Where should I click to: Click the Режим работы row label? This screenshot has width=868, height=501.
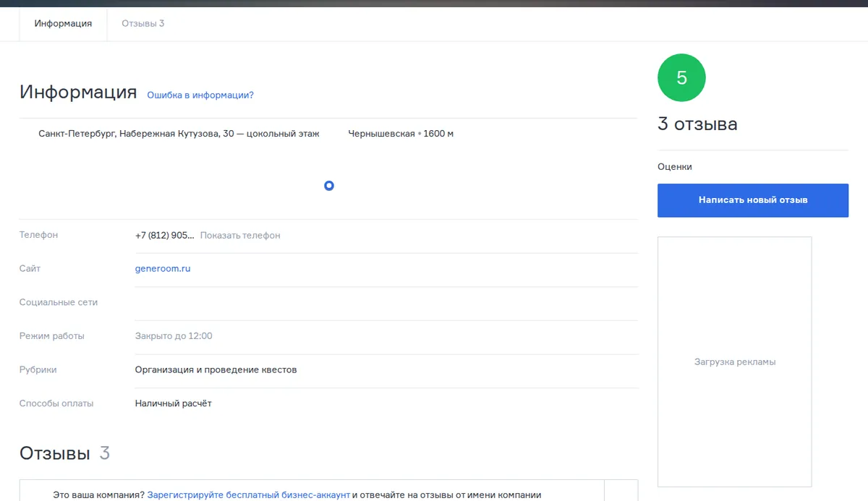pyautogui.click(x=52, y=336)
